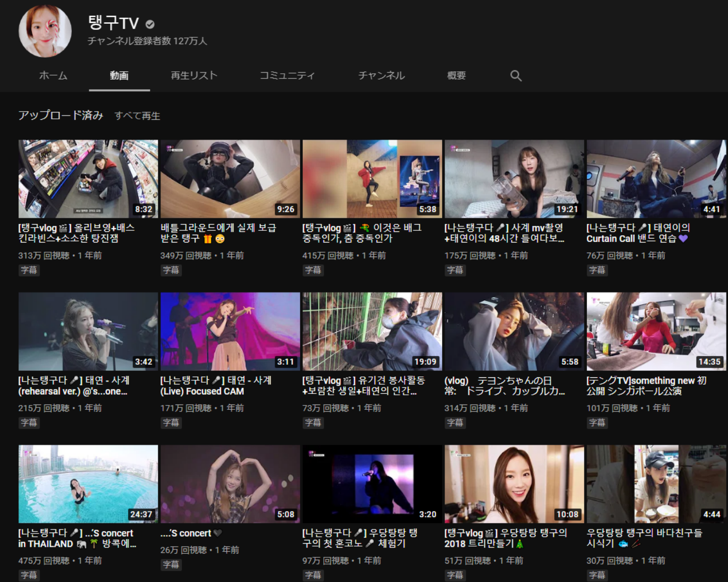Click the 字幕 badge under the Thailand concert video
Image resolution: width=728 pixels, height=582 pixels.
[x=28, y=577]
